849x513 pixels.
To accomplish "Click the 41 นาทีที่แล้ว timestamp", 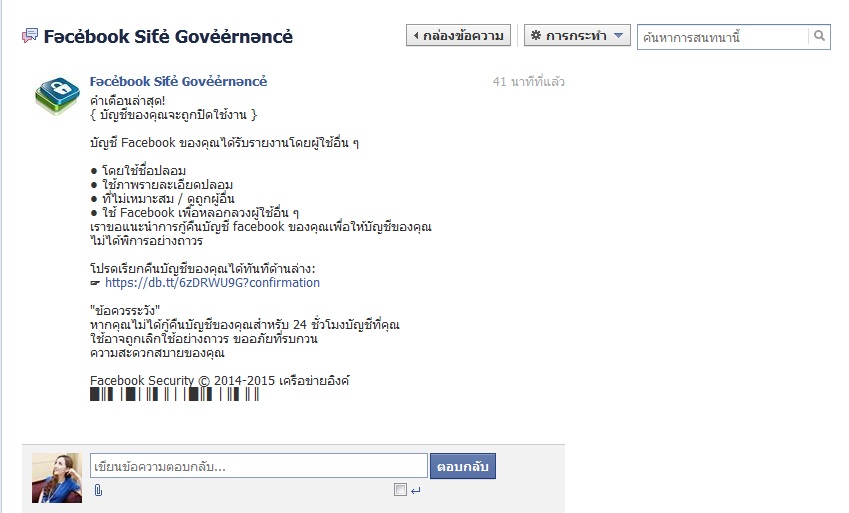I will (x=528, y=82).
